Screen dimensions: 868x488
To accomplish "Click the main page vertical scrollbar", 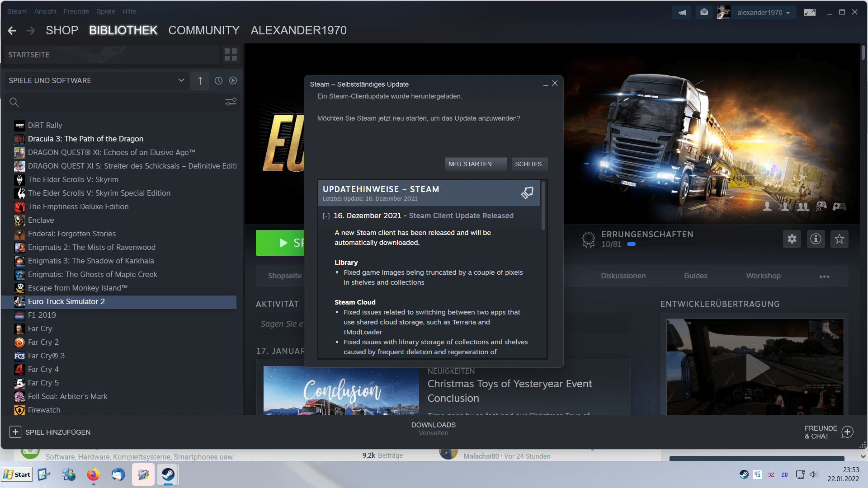I will (x=863, y=52).
